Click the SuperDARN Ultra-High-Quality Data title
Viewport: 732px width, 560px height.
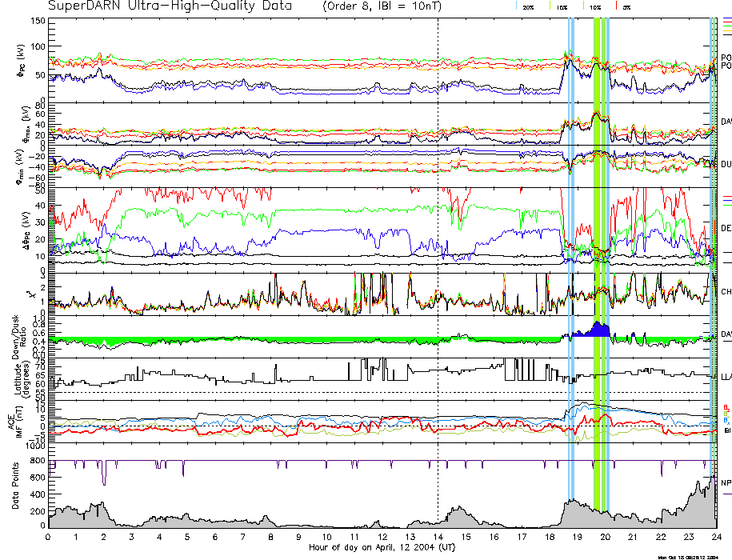170,6
